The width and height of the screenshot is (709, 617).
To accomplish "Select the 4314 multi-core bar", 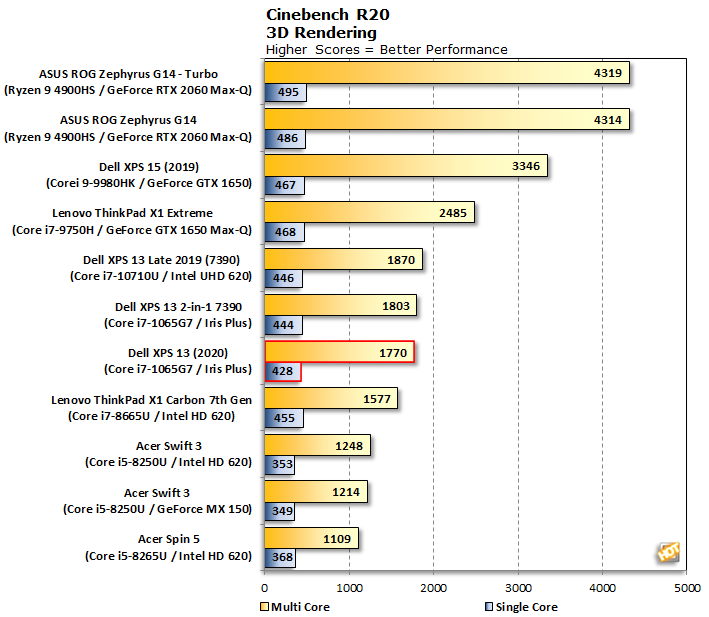I will [447, 119].
